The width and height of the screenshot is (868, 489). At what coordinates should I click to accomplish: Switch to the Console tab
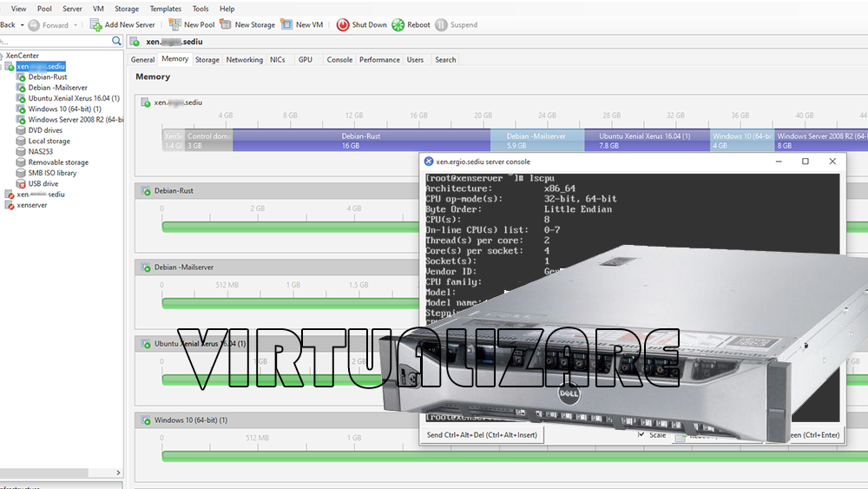pyautogui.click(x=339, y=60)
